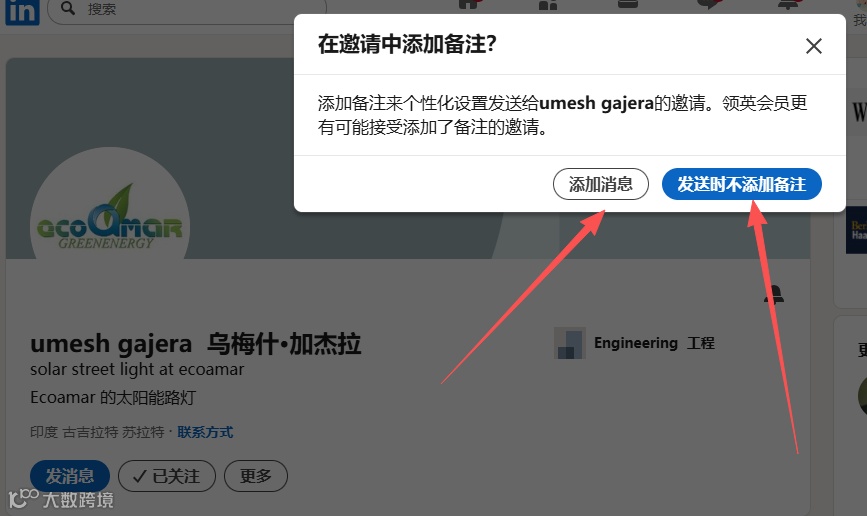Screen dimensions: 867x516
Task: Click the 添加消息 button
Action: [600, 184]
